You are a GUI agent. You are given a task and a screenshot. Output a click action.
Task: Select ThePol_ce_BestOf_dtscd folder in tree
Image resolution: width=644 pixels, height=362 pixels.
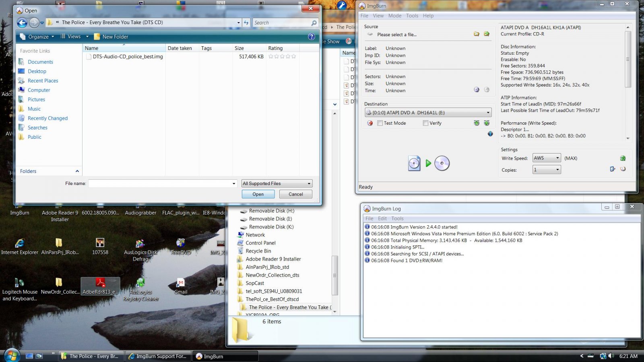click(x=272, y=299)
